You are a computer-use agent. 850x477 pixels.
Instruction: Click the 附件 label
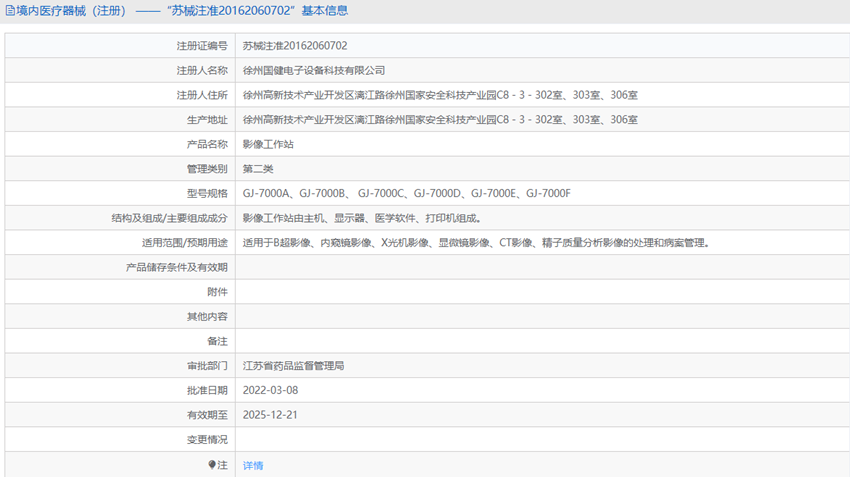[217, 292]
